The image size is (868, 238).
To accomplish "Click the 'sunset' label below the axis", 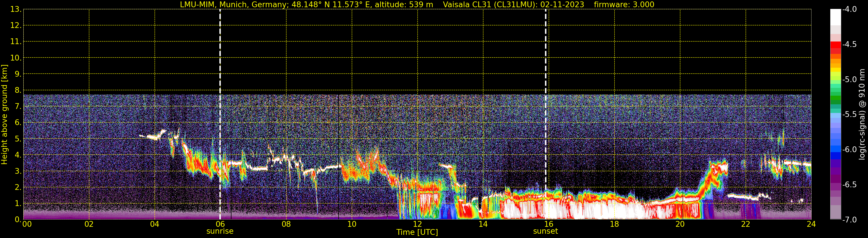I will pos(545,231).
